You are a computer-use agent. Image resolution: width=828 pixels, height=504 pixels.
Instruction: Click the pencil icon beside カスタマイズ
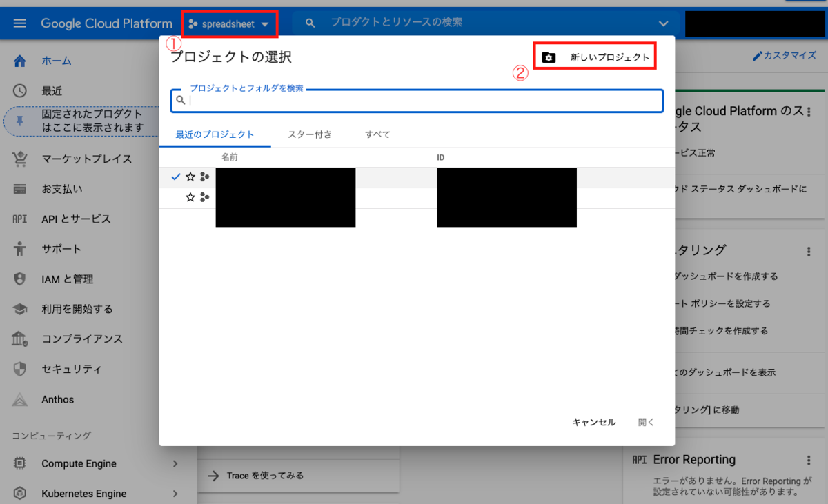point(758,56)
